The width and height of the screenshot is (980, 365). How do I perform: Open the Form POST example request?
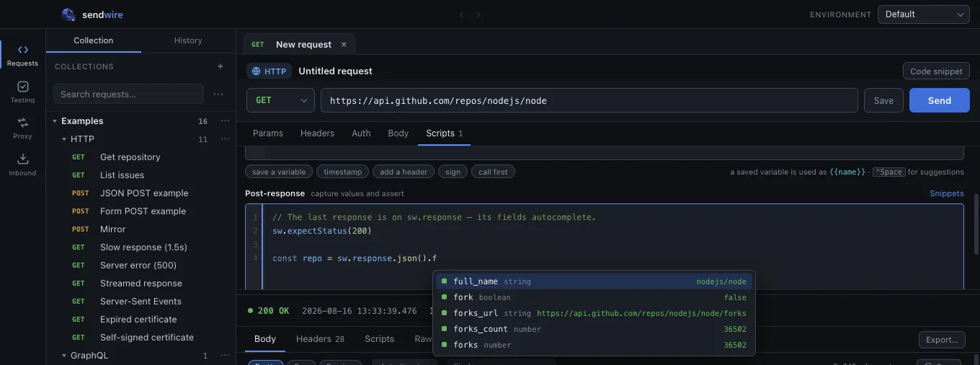141,211
